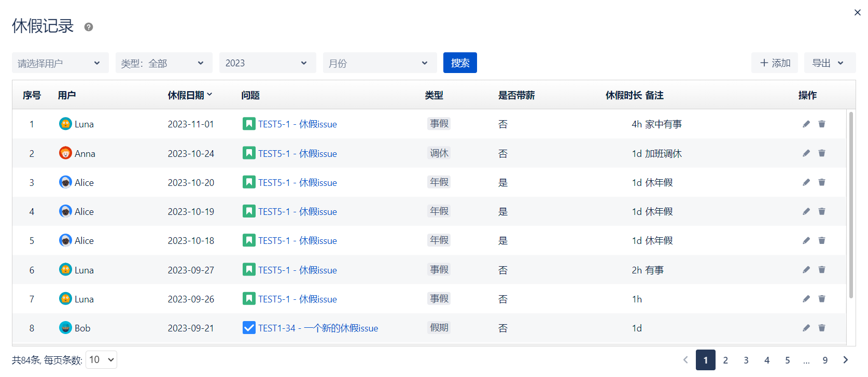This screenshot has height=377, width=868.
Task: Delete row 2 Anna's leave record
Action: point(821,153)
